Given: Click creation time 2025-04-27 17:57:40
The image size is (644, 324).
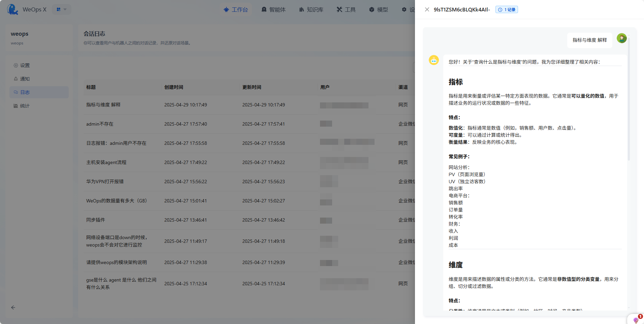Looking at the screenshot, I should (186, 124).
